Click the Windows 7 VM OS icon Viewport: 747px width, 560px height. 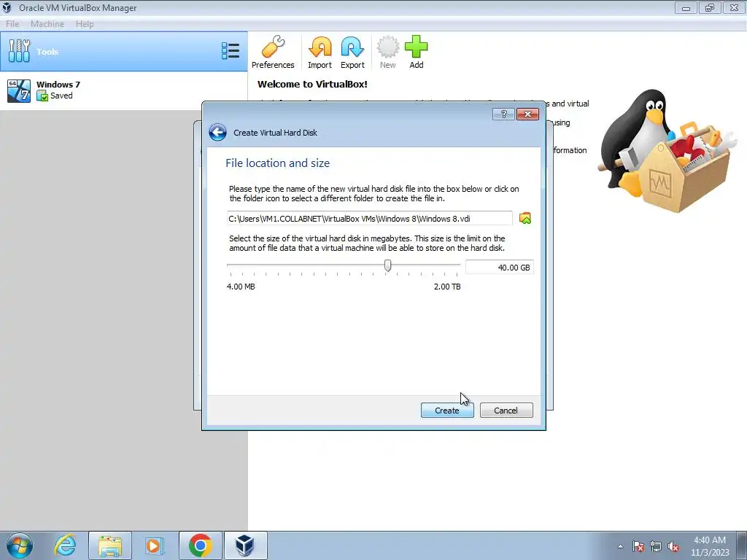(x=19, y=90)
